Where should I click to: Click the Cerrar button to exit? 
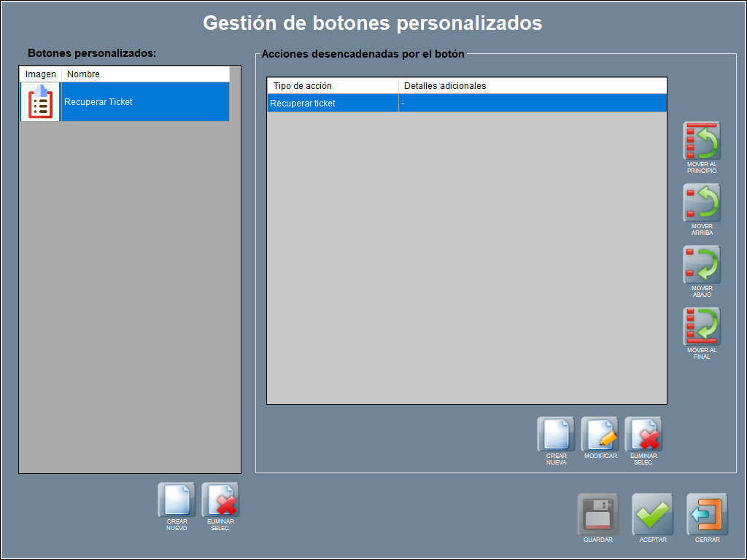coord(707,515)
